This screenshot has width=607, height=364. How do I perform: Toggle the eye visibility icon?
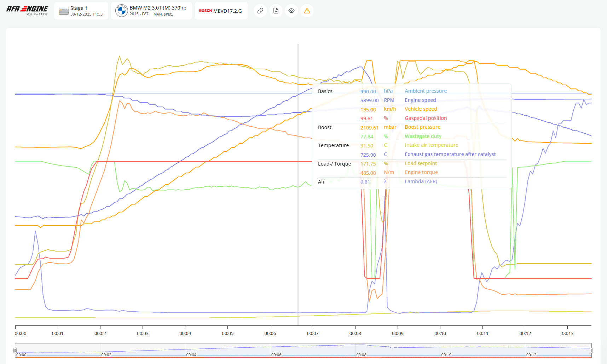pyautogui.click(x=291, y=11)
